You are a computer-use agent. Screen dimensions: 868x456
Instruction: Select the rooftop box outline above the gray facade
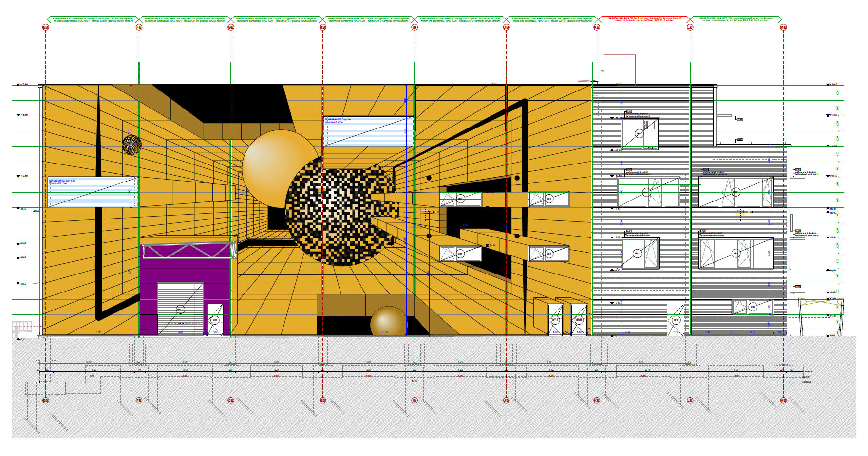[620, 68]
